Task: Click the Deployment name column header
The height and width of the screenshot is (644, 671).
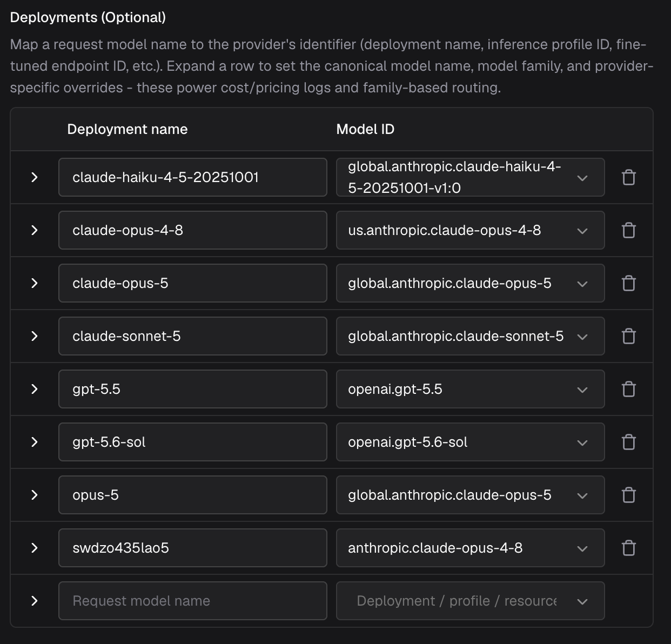Action: click(128, 129)
